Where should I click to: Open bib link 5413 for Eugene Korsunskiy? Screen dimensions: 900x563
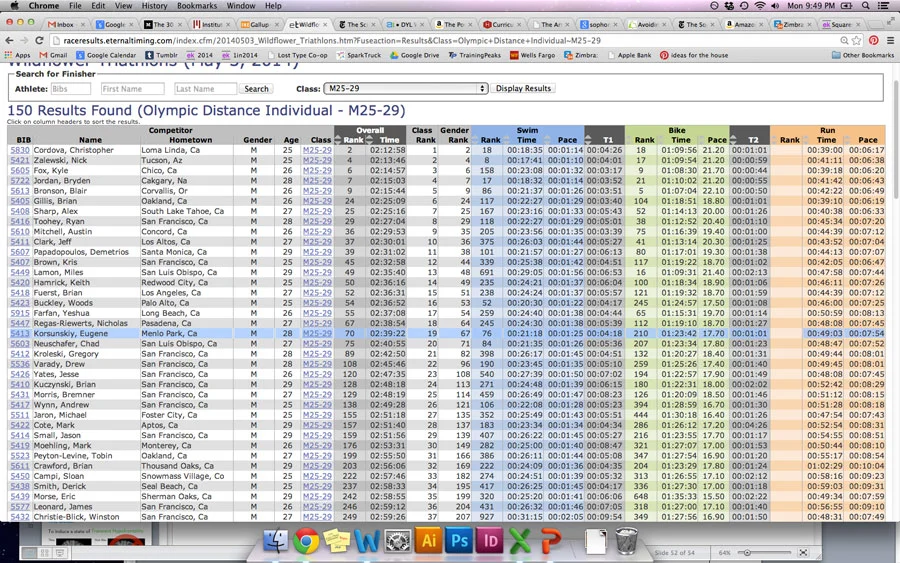pyautogui.click(x=20, y=333)
